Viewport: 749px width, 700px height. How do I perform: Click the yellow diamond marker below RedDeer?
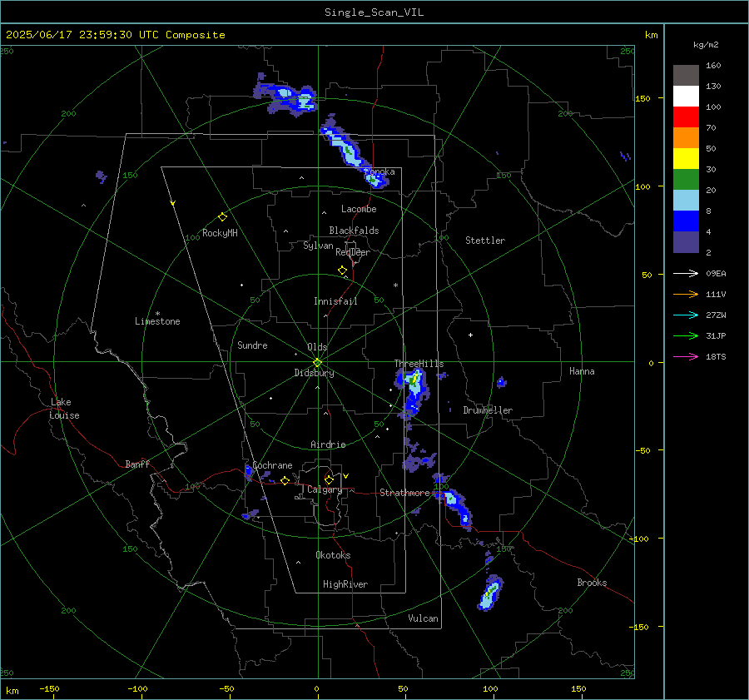343,271
